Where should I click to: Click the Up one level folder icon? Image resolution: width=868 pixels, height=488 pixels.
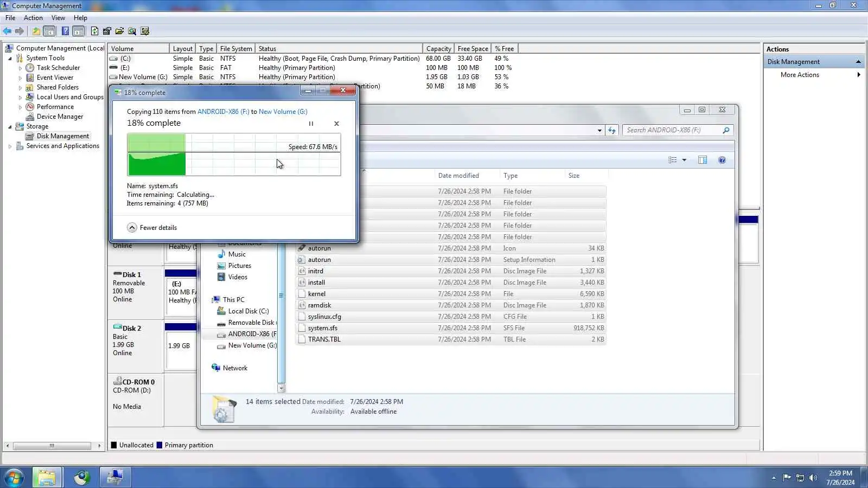(x=36, y=31)
